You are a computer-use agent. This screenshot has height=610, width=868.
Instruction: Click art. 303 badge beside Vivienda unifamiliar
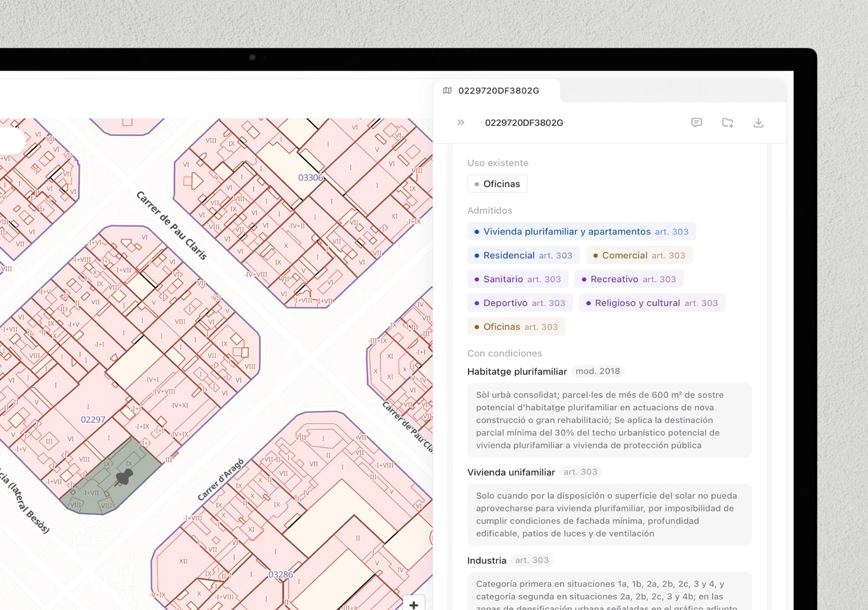coord(581,472)
